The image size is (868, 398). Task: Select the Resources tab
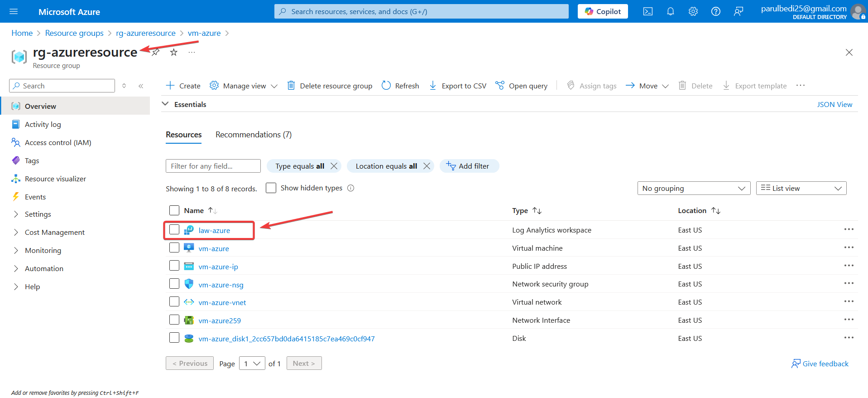click(x=183, y=135)
